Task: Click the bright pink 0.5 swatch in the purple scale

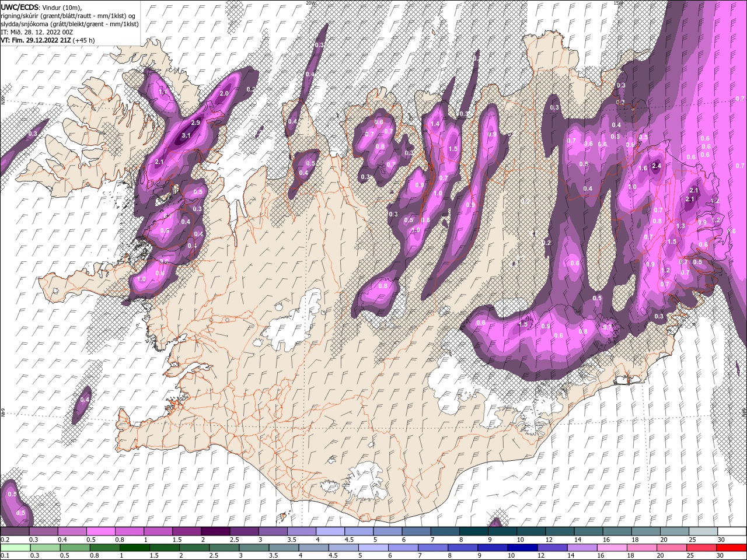Action: (101, 531)
